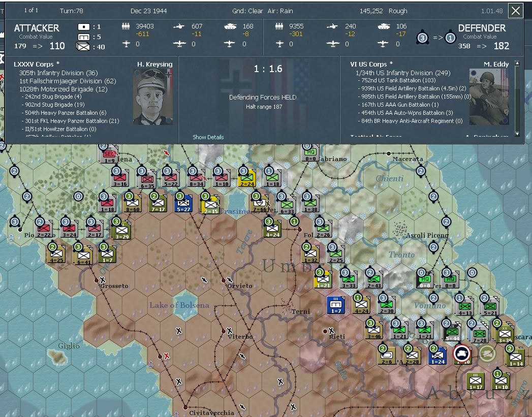Click the defender tank count icon

[x=384, y=26]
